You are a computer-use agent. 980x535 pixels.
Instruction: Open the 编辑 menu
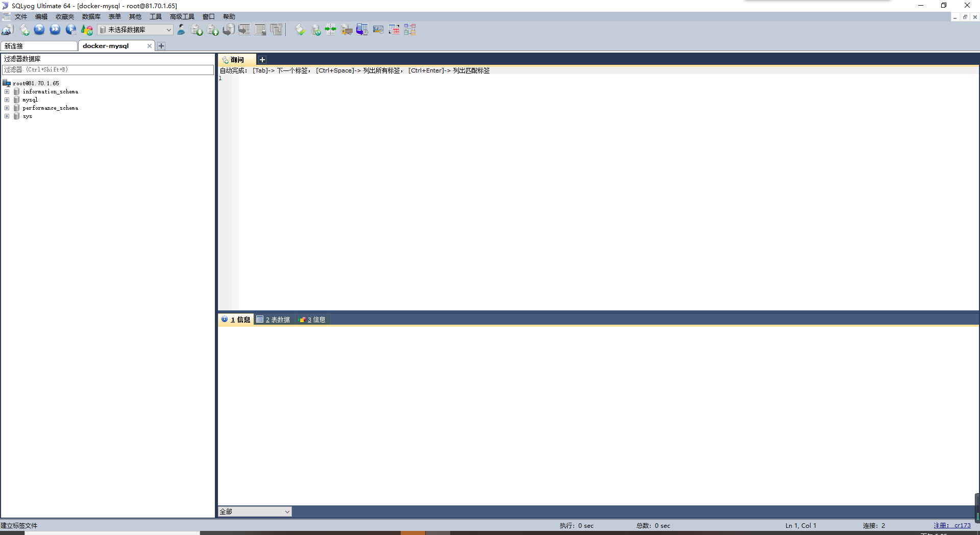coord(41,17)
